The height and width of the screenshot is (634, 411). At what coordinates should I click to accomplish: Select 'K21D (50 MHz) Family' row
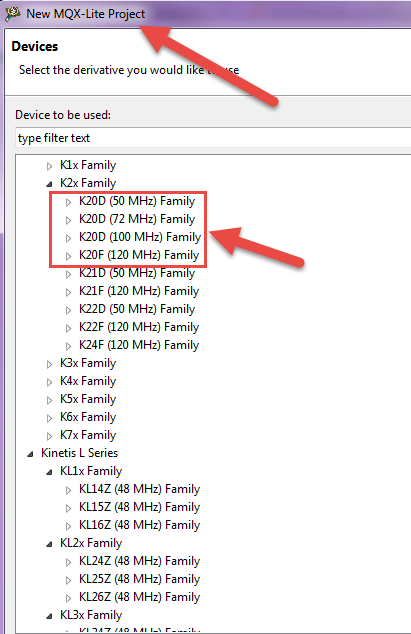(137, 273)
